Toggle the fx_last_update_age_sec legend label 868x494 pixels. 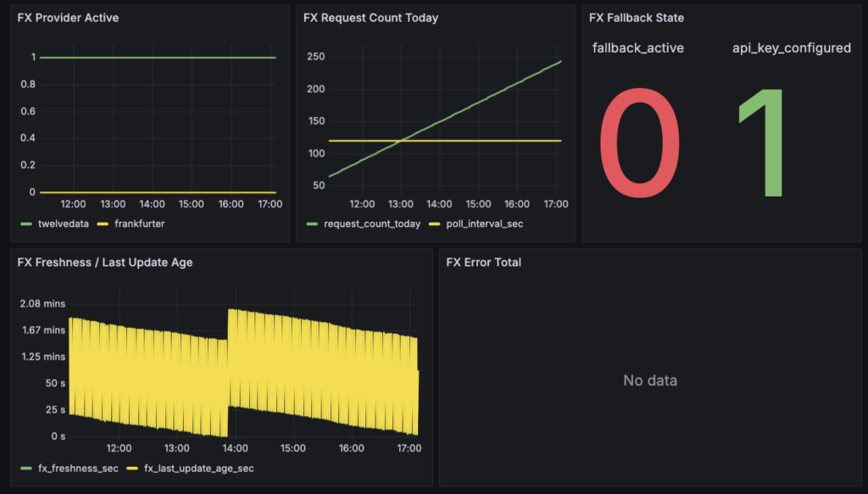click(199, 468)
